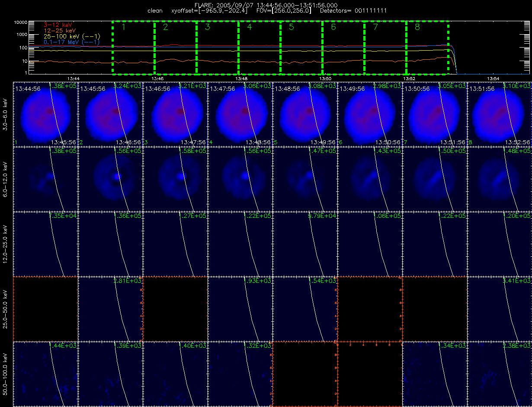The width and height of the screenshot is (532, 407).
Task: Click the 13:50 time axis label
Action: [x=325, y=78]
